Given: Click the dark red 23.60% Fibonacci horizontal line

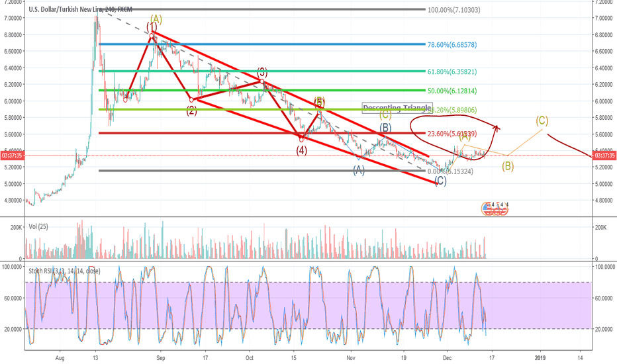Looking at the screenshot, I should coord(262,134).
